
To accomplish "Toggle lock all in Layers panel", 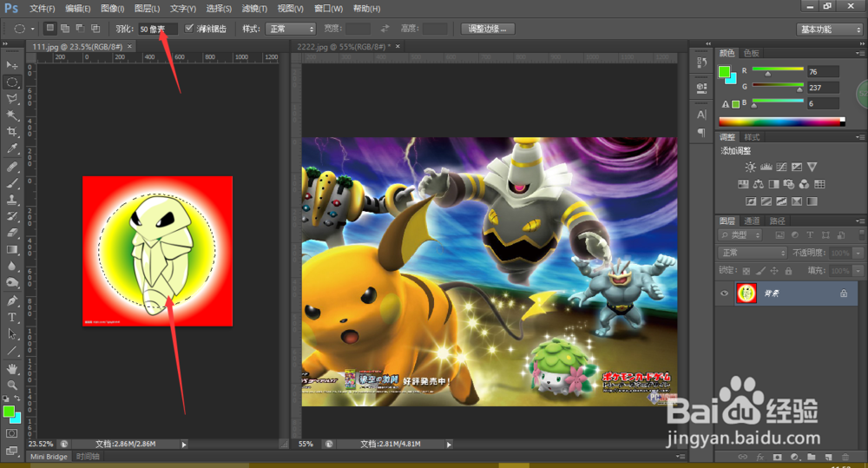I will 788,271.
